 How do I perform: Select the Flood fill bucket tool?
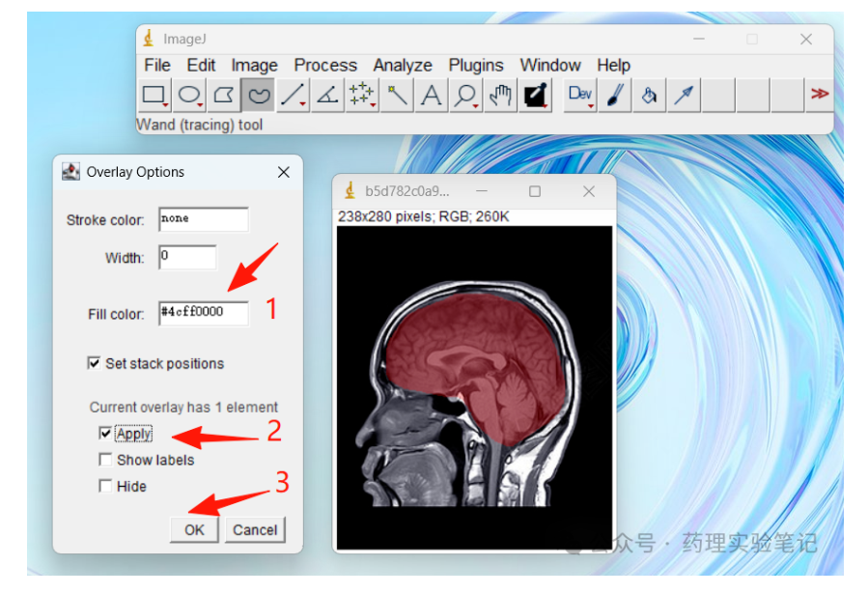[x=650, y=96]
